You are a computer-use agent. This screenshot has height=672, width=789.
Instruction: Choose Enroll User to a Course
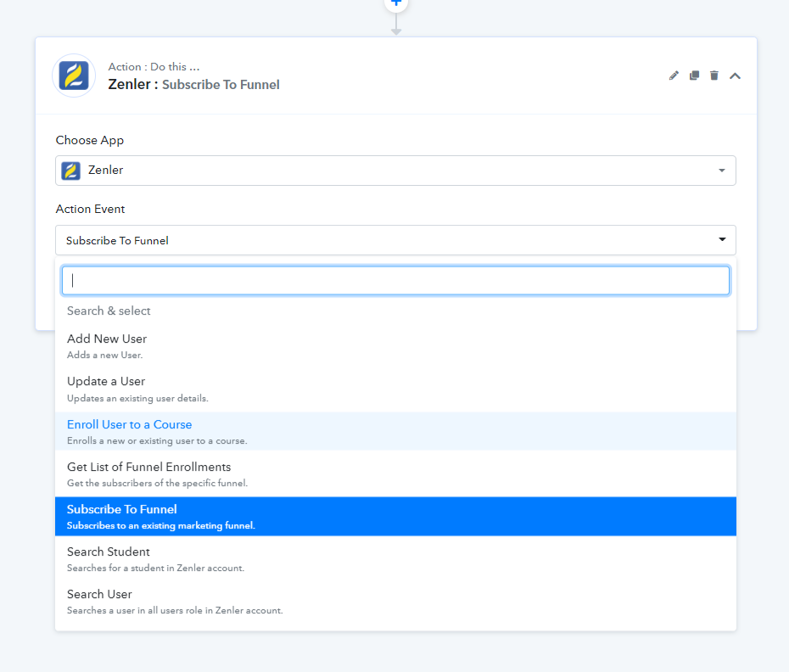[x=395, y=431]
